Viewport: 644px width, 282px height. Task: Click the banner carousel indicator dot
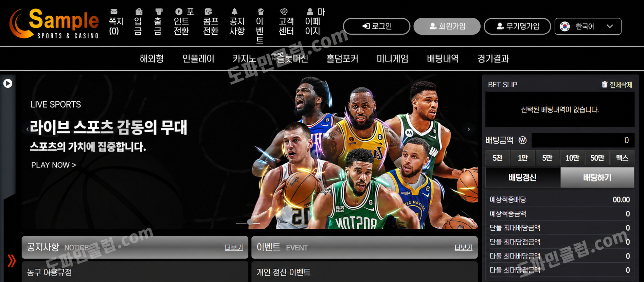click(250, 222)
